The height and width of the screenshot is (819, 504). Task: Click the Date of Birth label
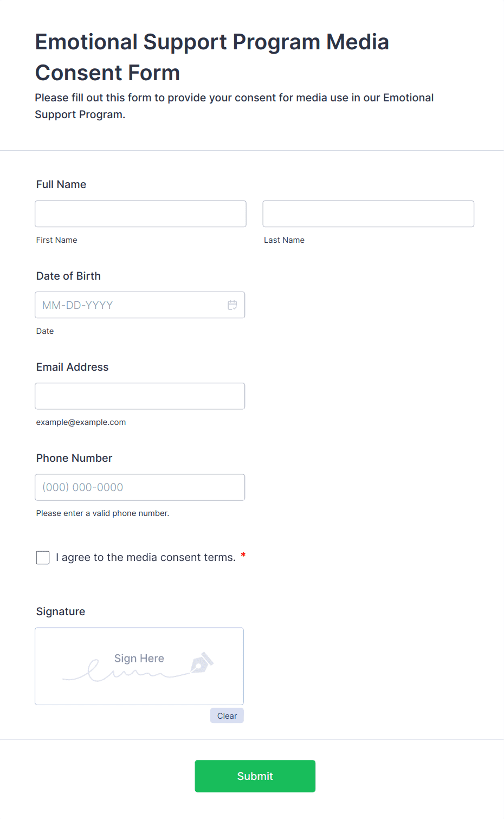pyautogui.click(x=68, y=276)
